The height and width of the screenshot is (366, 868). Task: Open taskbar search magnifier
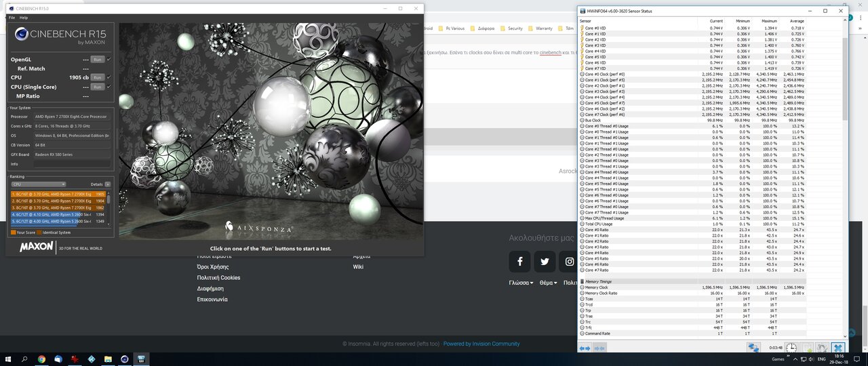[25, 359]
